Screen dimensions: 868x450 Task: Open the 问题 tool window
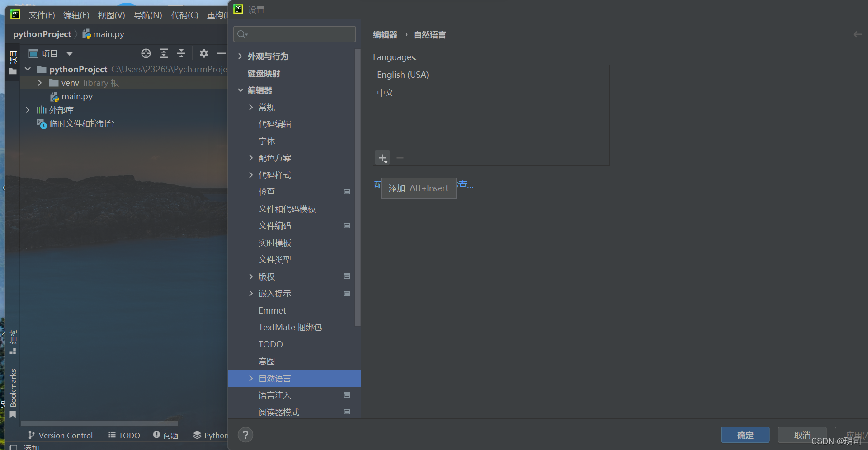[165, 435]
